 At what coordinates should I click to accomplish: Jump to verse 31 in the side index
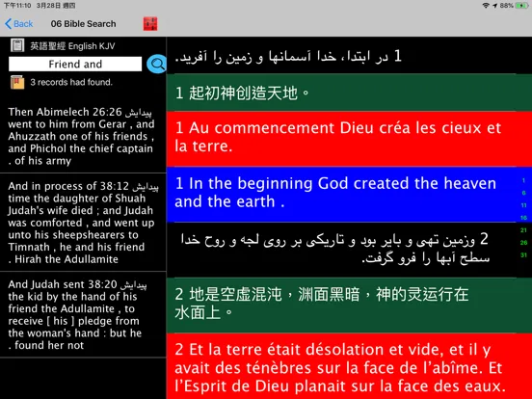(523, 254)
